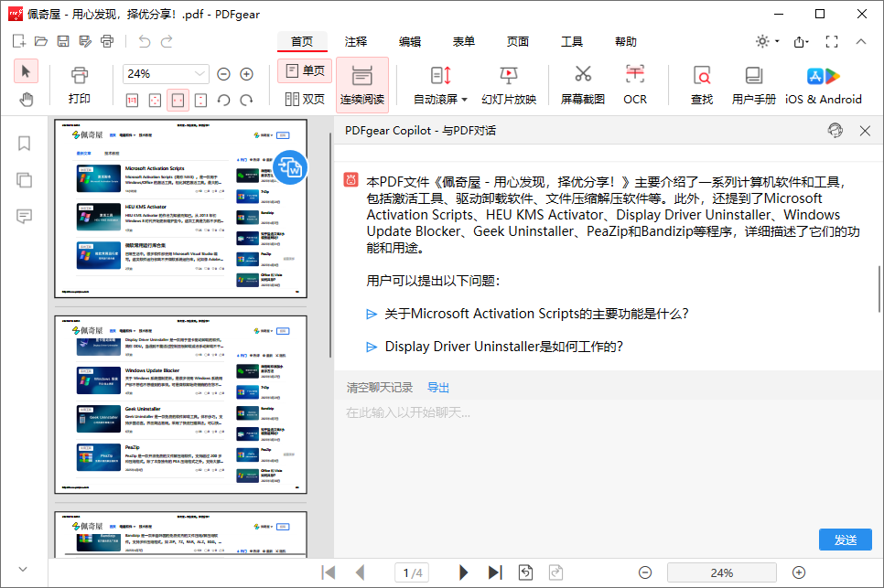Viewport: 884px width, 588px height.
Task: Go to the first page
Action: pos(329,572)
